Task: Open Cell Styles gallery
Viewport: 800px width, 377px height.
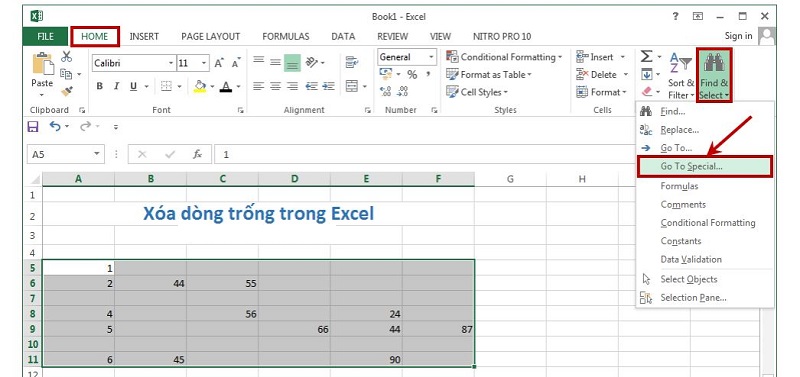Action: [x=477, y=92]
